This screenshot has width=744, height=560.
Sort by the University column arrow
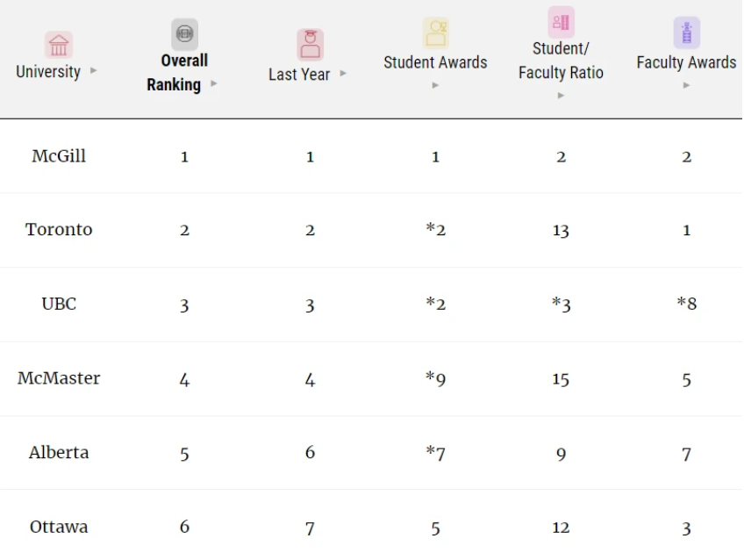coord(94,71)
